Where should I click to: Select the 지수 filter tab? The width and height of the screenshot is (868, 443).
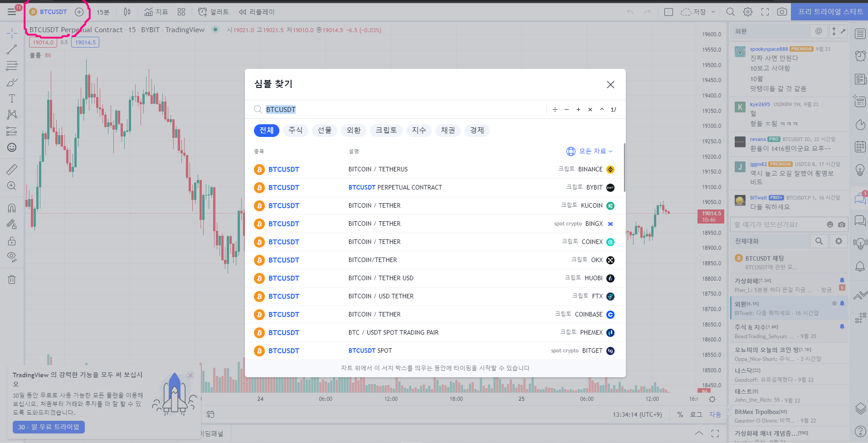point(419,131)
